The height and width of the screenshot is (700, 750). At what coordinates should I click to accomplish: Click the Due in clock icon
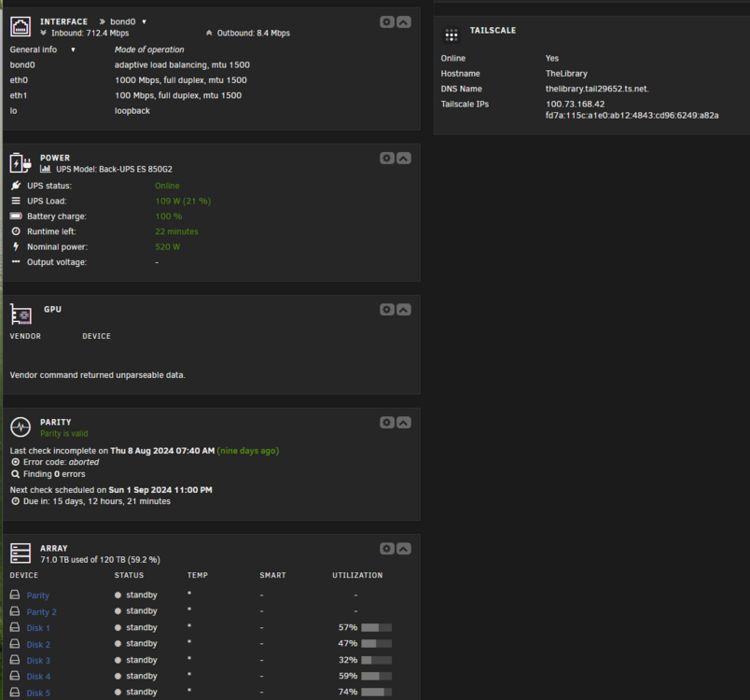tap(16, 501)
